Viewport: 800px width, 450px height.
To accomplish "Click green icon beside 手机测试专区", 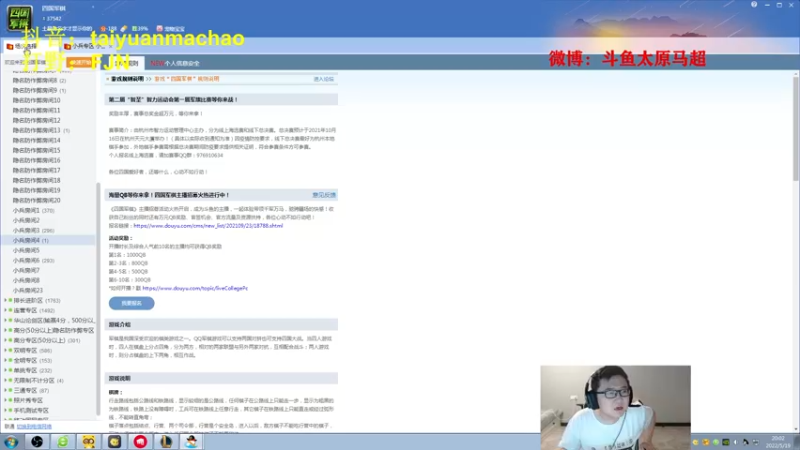I will pos(10,410).
